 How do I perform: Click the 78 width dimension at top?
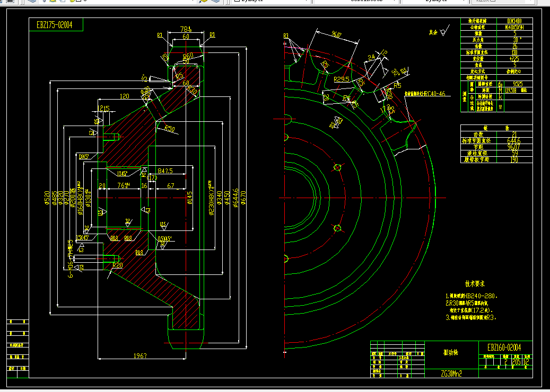coord(186,29)
